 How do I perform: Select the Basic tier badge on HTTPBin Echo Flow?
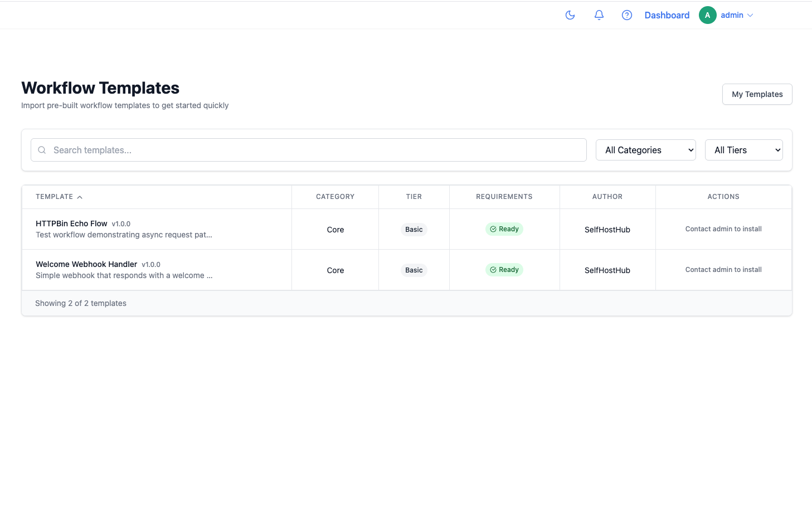(x=414, y=229)
